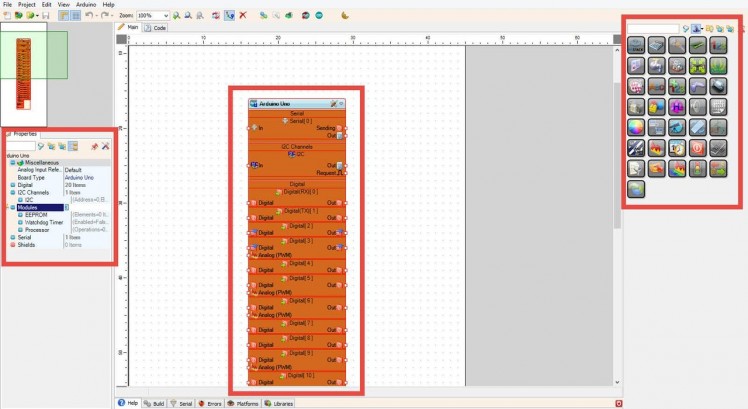Select the Color category icon in component palette
This screenshot has height=409, width=748.
click(636, 127)
